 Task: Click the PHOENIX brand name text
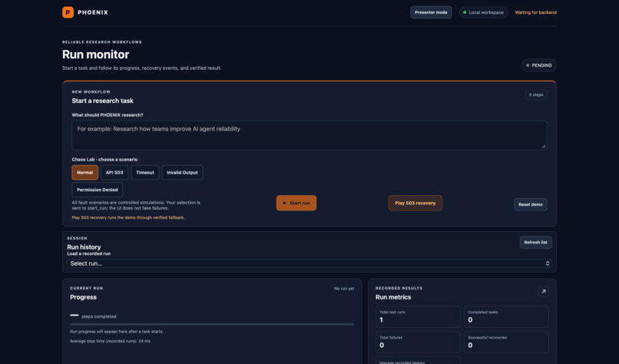[x=93, y=12]
